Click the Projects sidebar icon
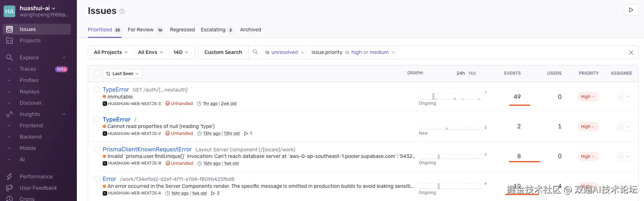 pos(9,40)
